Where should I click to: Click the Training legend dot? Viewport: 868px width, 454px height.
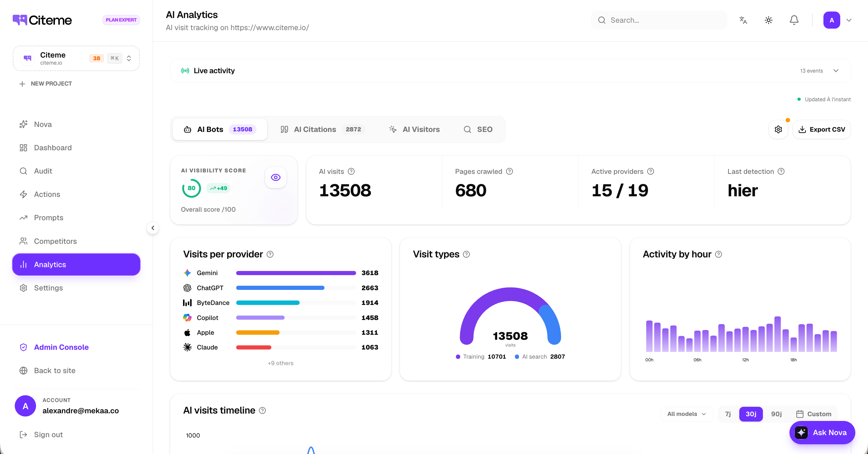[458, 357]
